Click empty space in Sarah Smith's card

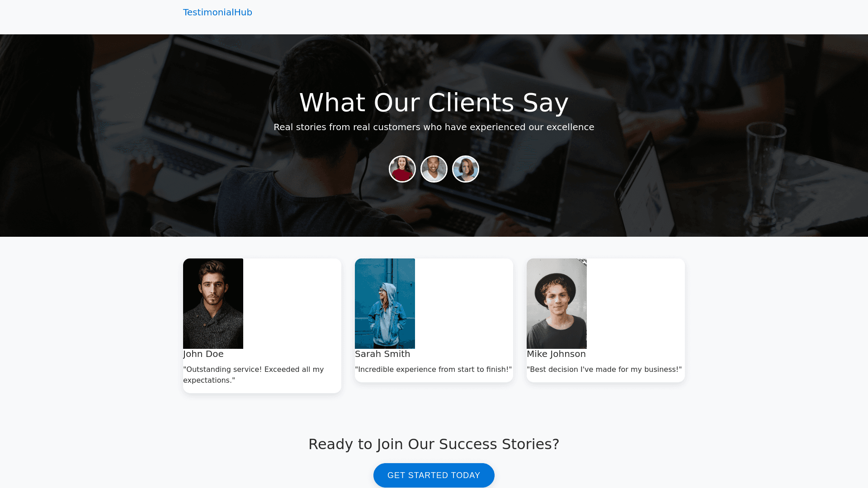[464, 304]
